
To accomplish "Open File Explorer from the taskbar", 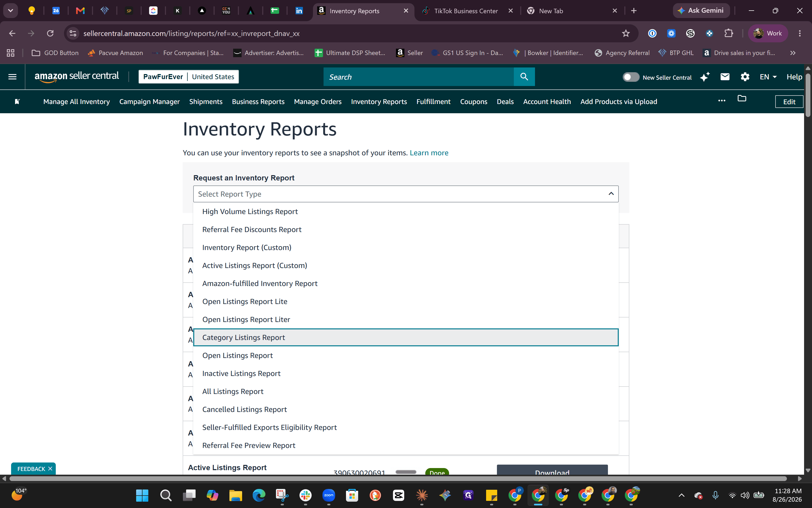I will [x=236, y=495].
